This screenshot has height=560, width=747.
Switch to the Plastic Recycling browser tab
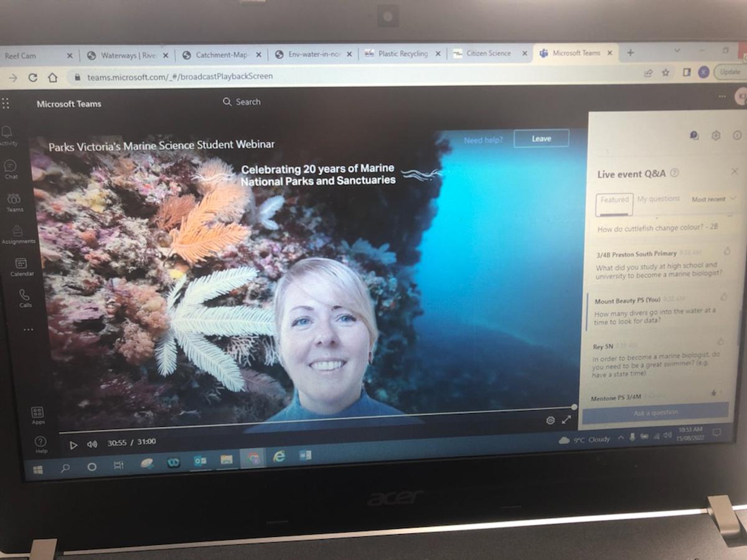(402, 54)
